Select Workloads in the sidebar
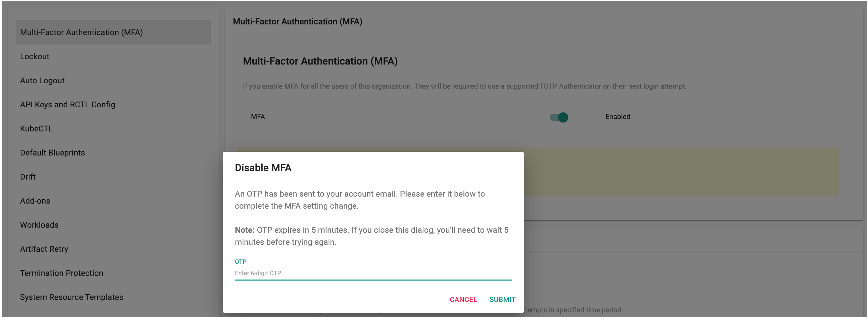 click(x=39, y=225)
